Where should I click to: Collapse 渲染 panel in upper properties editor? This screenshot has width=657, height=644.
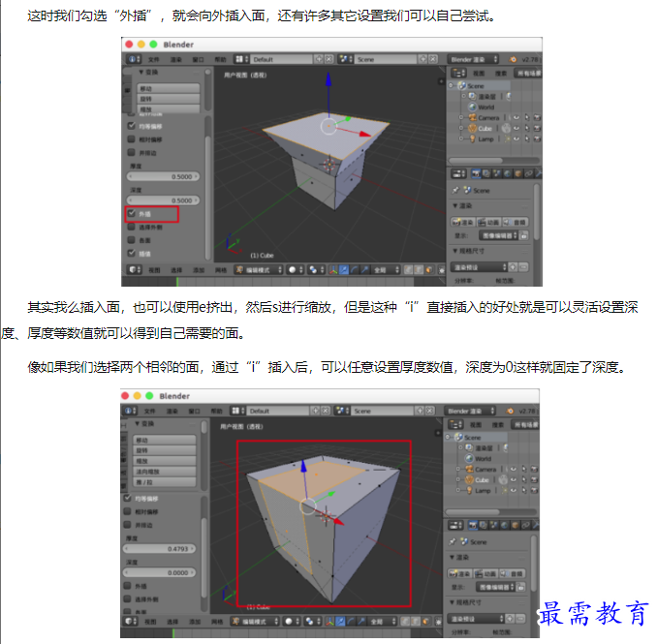pyautogui.click(x=455, y=205)
